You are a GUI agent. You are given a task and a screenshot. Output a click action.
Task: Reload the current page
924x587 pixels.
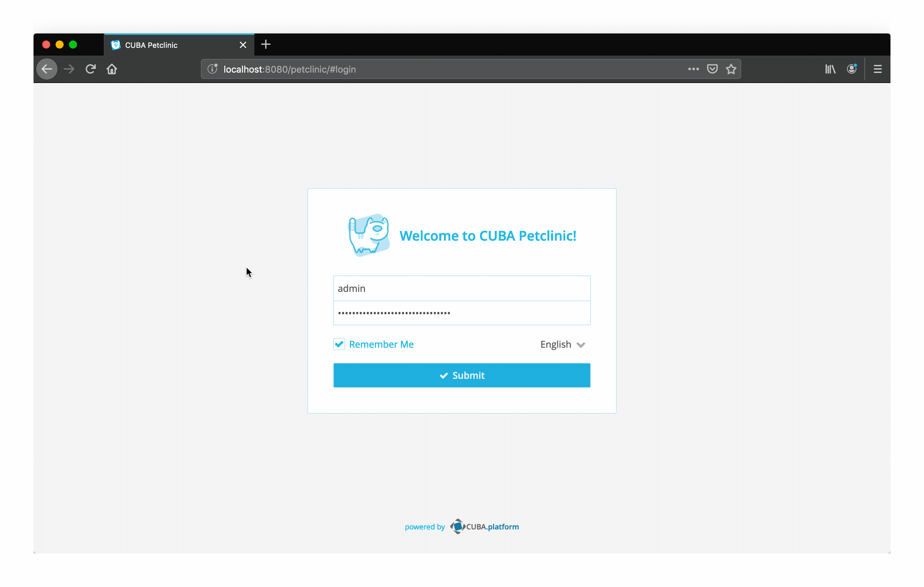90,69
